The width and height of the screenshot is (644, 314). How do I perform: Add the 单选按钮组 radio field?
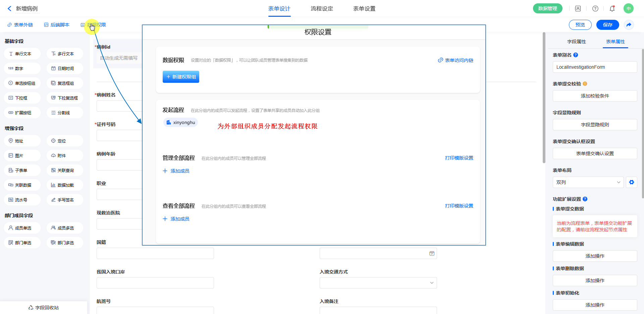click(x=22, y=83)
